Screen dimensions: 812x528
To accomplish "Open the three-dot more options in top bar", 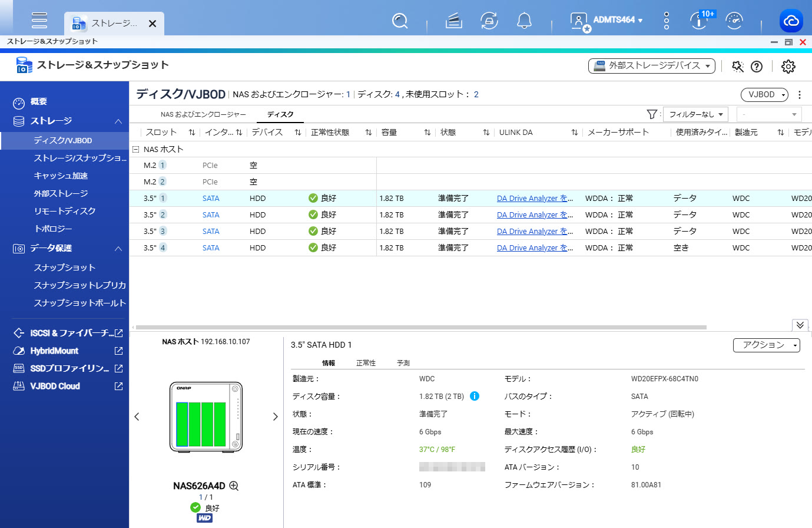I will [667, 21].
